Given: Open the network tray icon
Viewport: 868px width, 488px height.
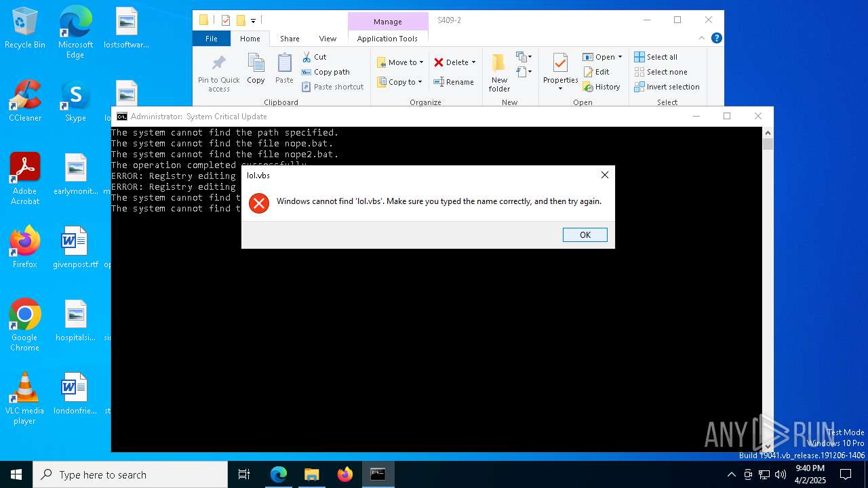Looking at the screenshot, I should [764, 474].
